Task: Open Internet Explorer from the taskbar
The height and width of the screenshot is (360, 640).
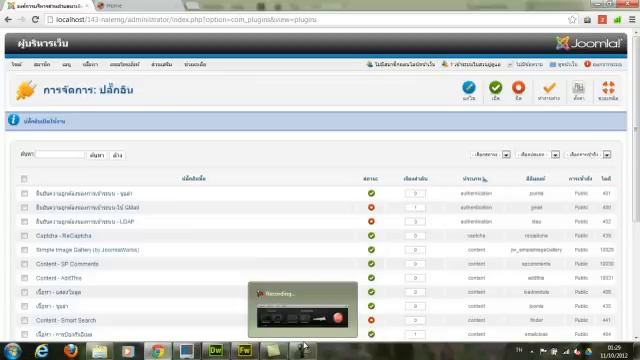Action: coord(42,351)
